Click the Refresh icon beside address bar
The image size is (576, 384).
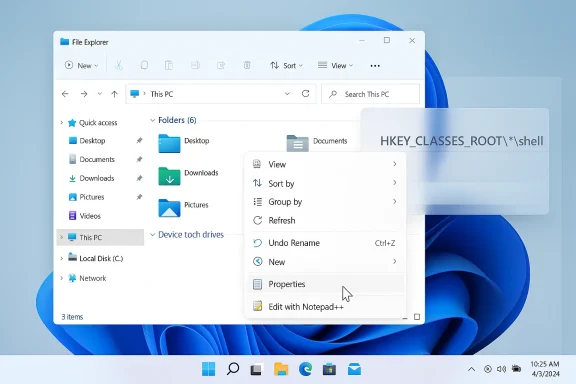pos(305,94)
